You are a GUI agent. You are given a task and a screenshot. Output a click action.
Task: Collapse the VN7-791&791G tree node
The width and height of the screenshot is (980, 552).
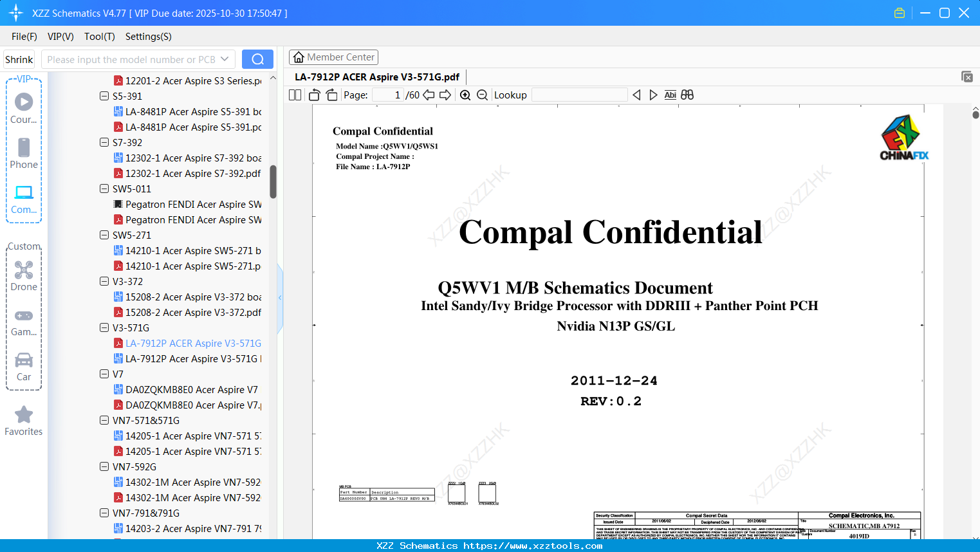pyautogui.click(x=104, y=513)
